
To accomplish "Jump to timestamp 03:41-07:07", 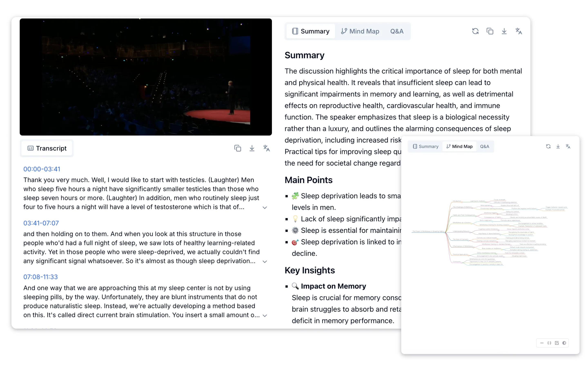I will point(41,223).
